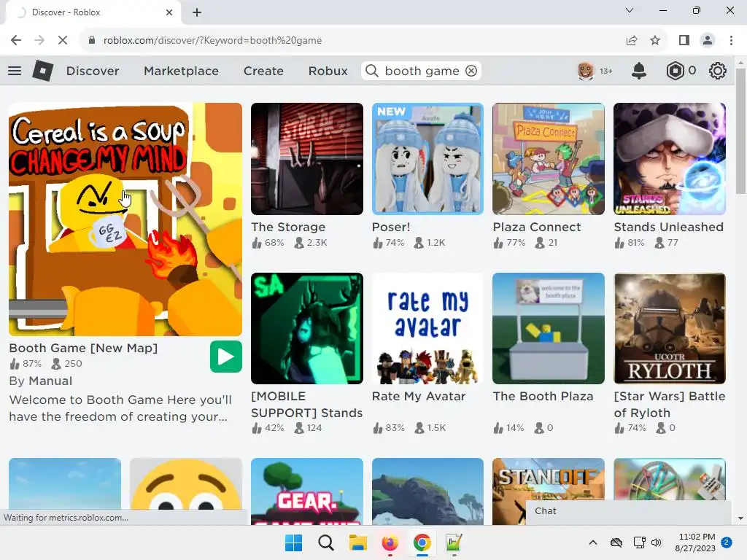
Task: Open the Robux balance icon
Action: (675, 71)
